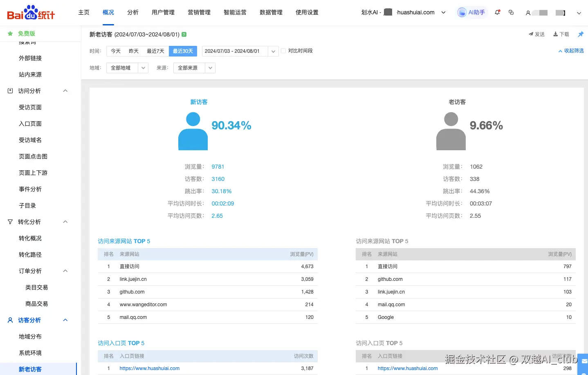Collapse the 转化分析 sidebar section

pos(65,222)
